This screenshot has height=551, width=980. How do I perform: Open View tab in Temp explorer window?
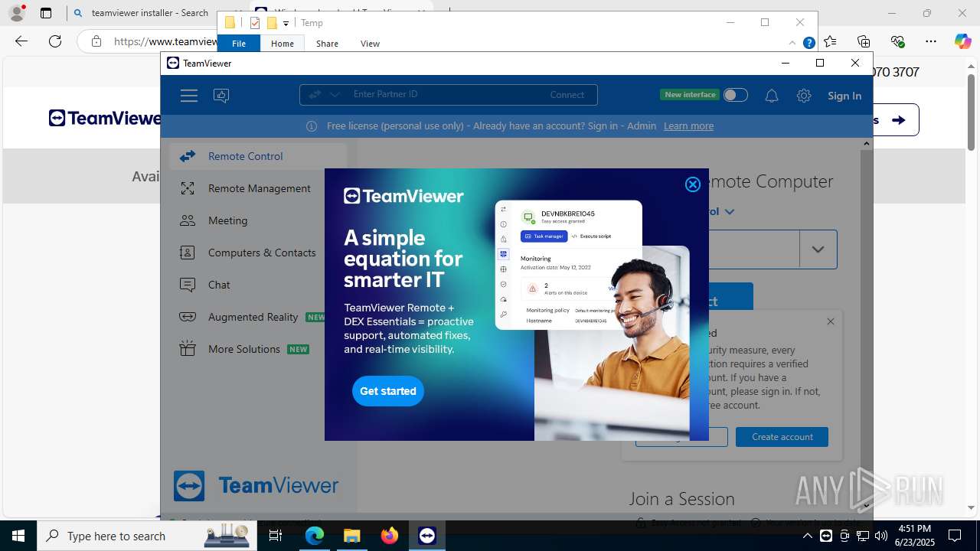(370, 44)
